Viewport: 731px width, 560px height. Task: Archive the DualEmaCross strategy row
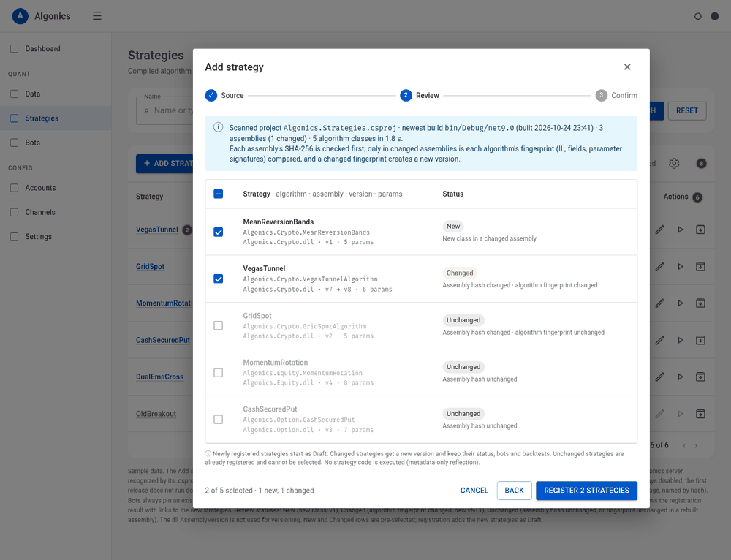click(x=700, y=377)
